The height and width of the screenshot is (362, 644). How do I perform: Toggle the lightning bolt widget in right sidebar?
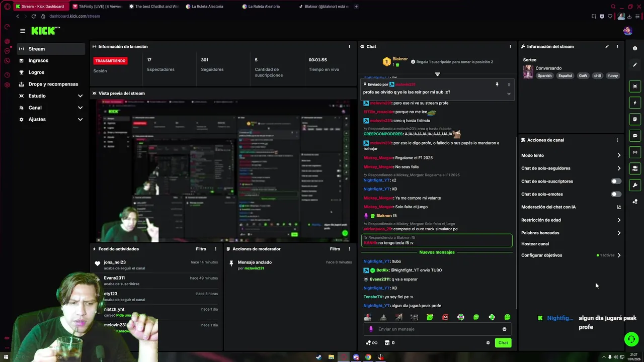click(x=635, y=103)
